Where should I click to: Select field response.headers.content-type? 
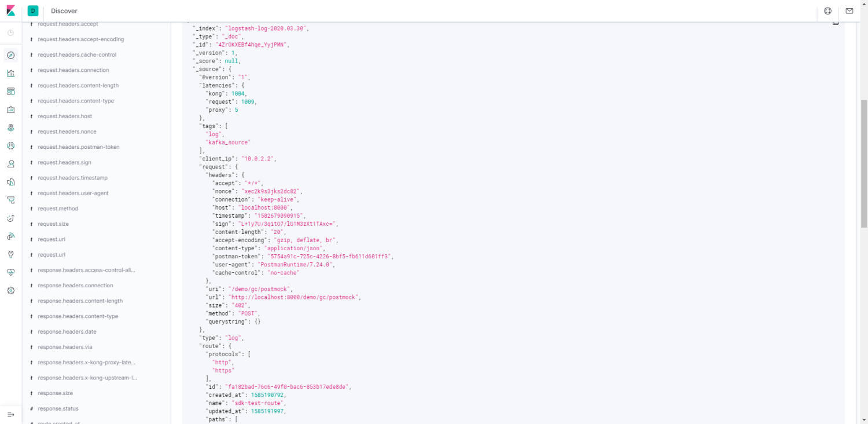pos(78,316)
